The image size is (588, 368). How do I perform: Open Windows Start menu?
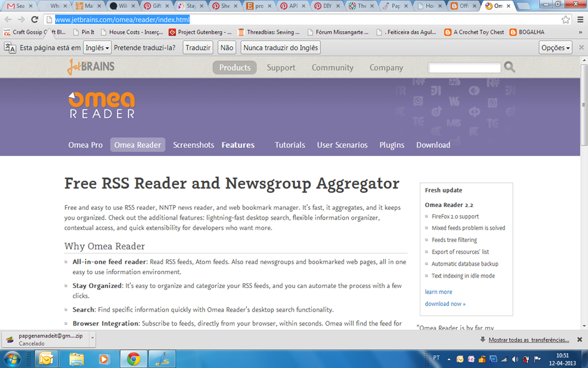[x=11, y=359]
